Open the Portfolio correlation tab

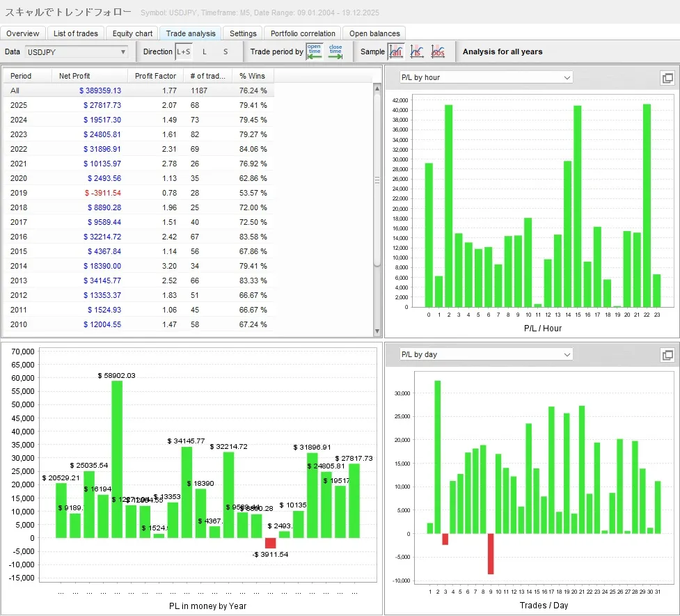coord(303,33)
